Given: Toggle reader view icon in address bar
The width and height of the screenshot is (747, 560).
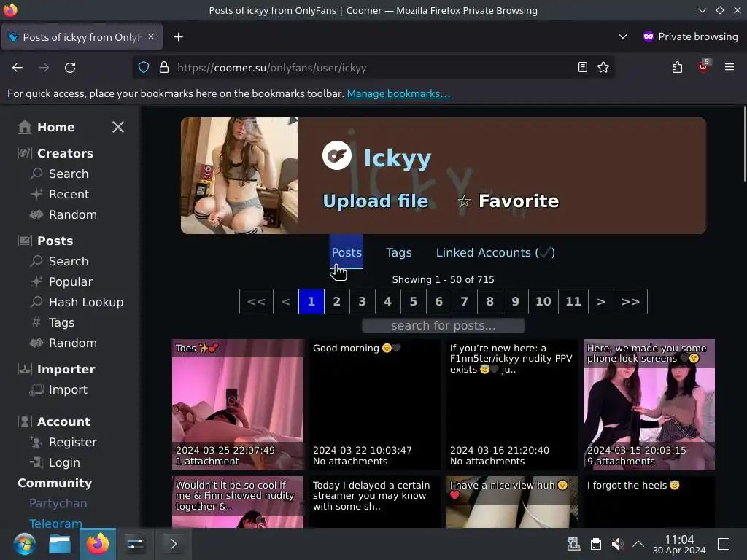Looking at the screenshot, I should coord(582,68).
